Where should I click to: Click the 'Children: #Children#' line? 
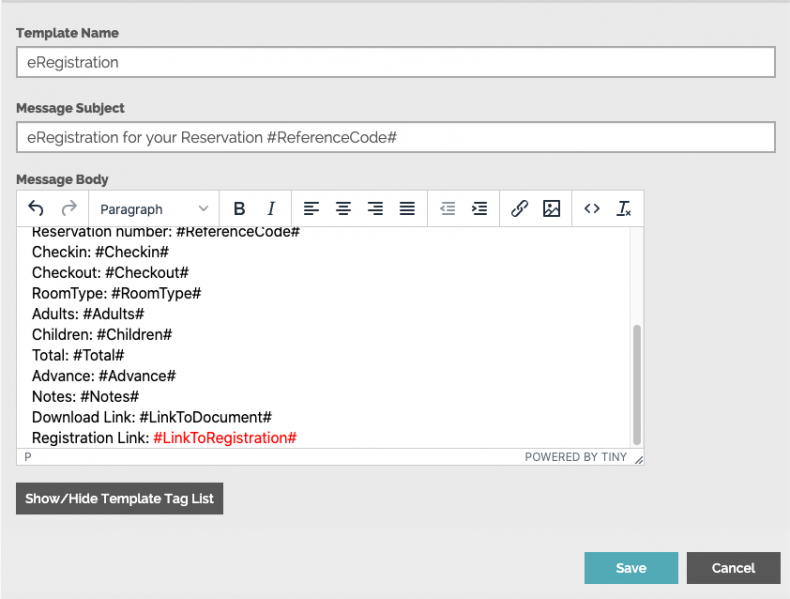tap(102, 335)
